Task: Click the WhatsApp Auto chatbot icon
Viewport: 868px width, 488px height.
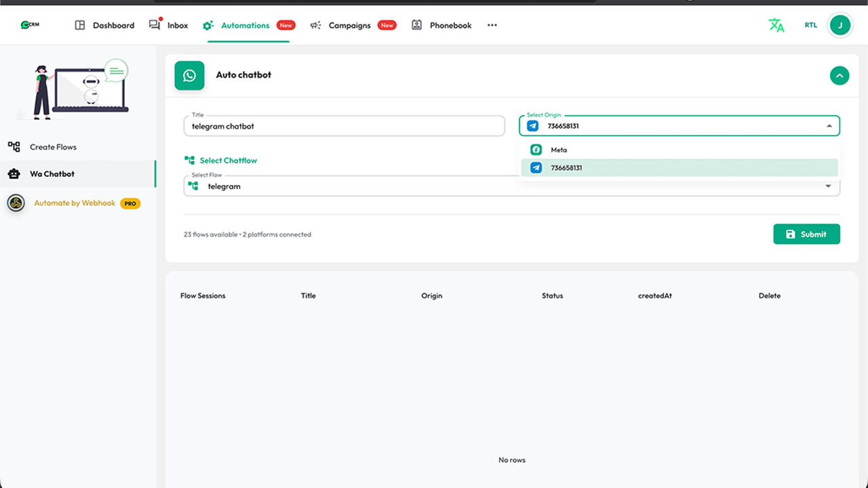Action: (189, 75)
